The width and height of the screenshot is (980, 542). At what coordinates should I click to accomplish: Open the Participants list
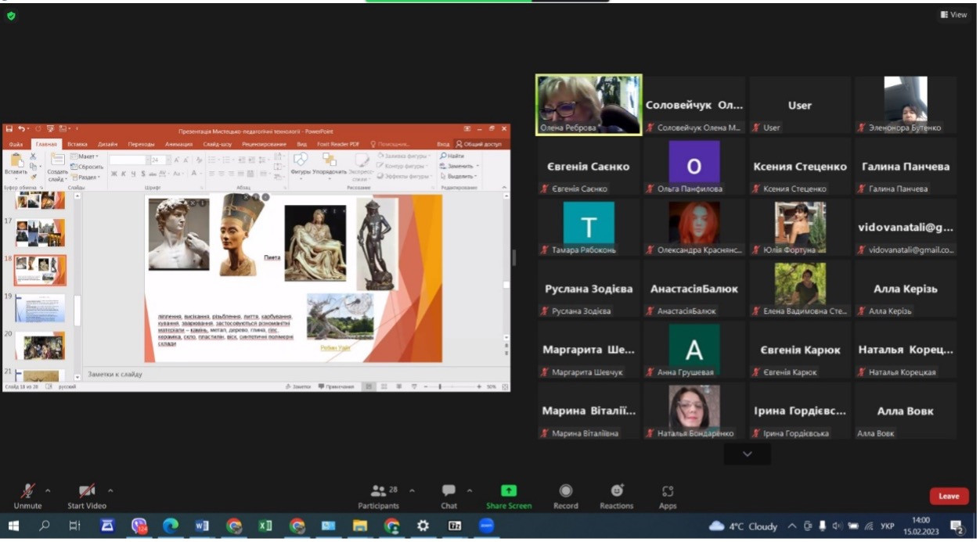click(379, 491)
